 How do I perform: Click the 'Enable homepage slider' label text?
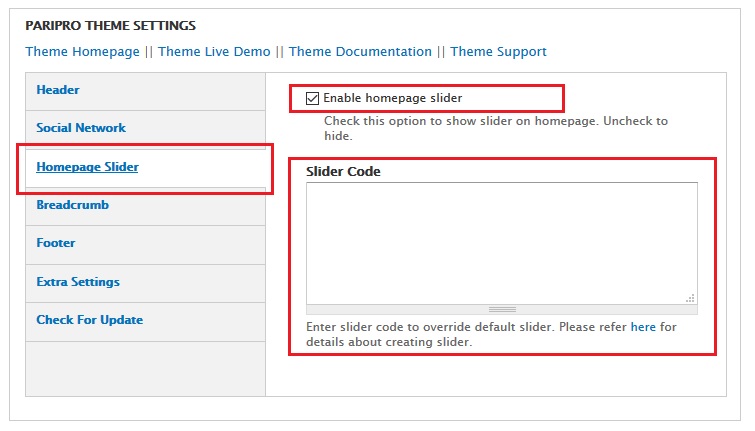point(392,98)
